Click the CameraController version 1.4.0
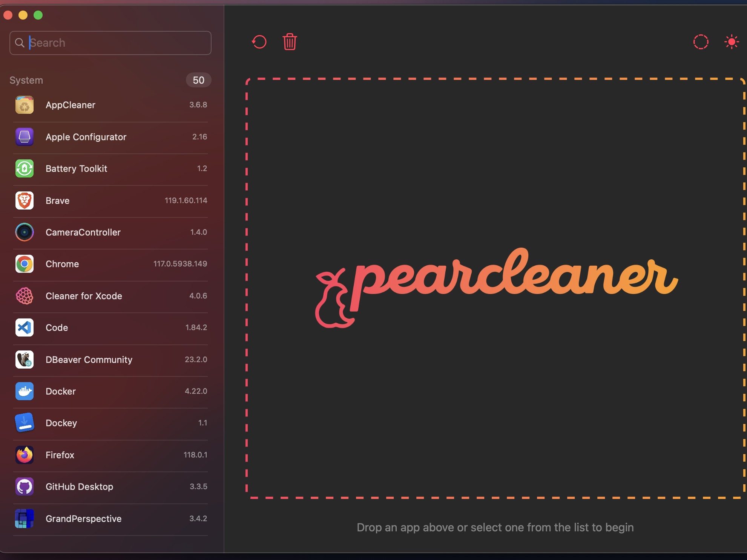Viewport: 747px width, 560px height. (x=199, y=232)
